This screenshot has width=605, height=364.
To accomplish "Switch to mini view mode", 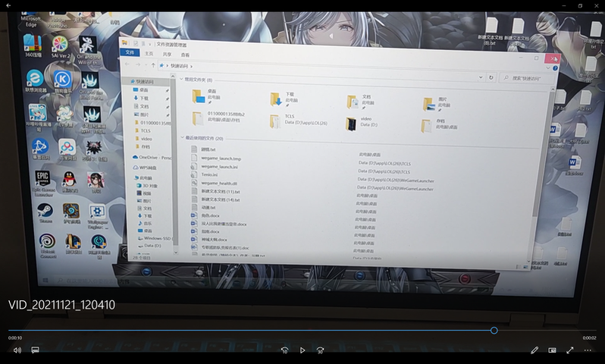I will [552, 350].
